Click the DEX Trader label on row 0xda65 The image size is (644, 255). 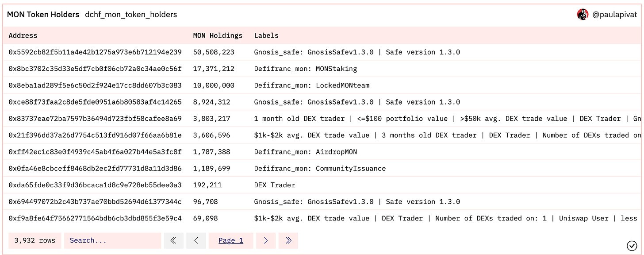coord(275,185)
